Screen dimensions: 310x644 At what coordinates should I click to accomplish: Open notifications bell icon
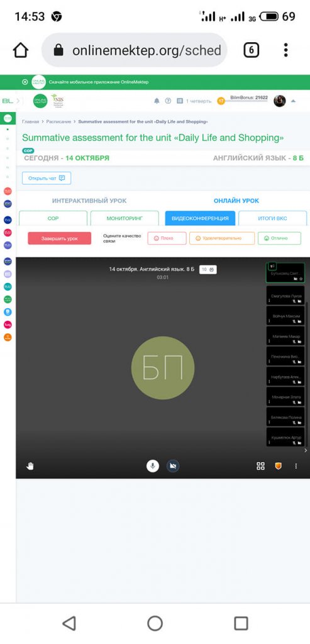click(157, 101)
